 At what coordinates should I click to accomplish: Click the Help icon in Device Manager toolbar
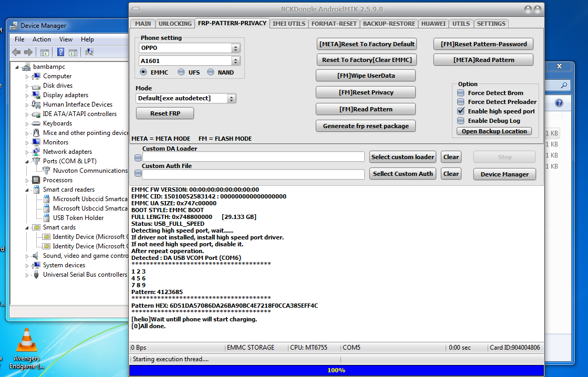[x=61, y=52]
